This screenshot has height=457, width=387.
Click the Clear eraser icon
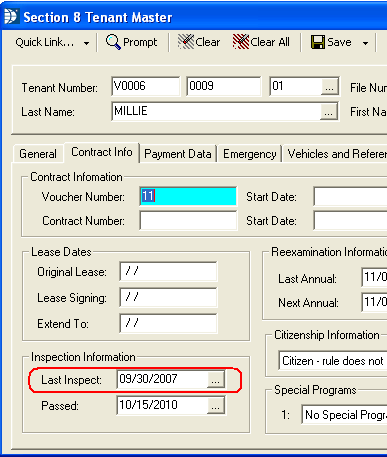[186, 42]
